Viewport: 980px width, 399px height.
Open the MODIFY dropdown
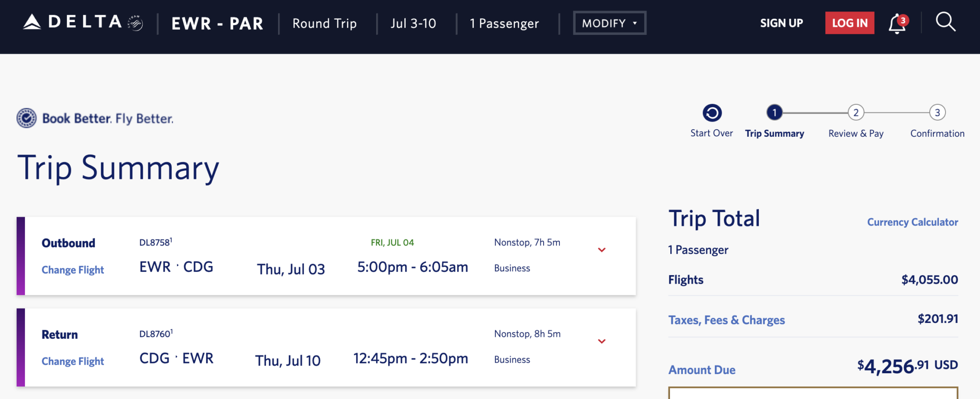609,23
